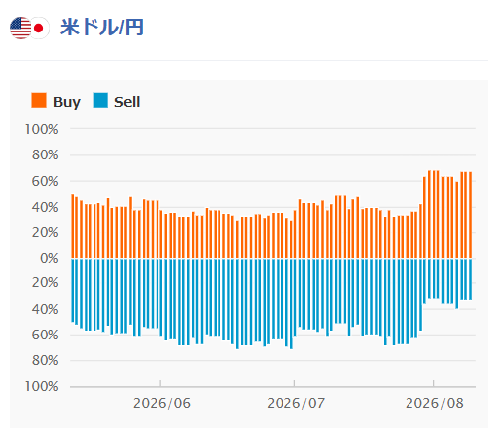Click the upper 100% axis label
Viewport: 504px width, 428px height.
click(x=41, y=129)
